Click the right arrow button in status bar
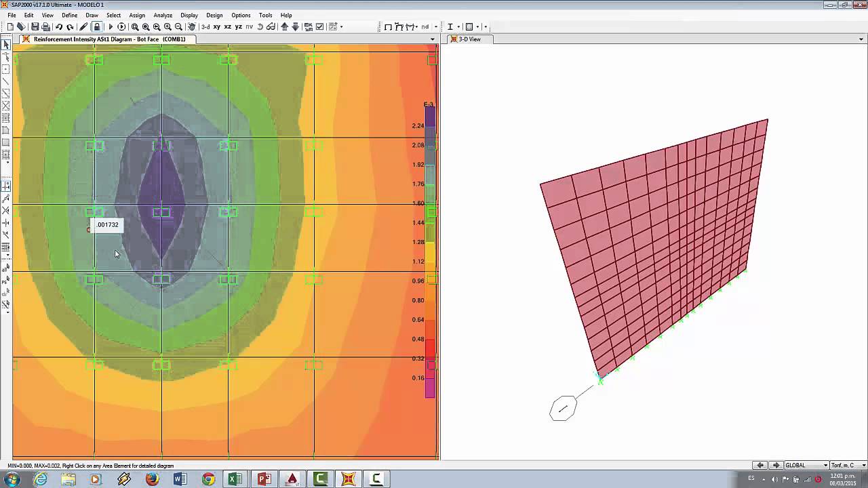 pyautogui.click(x=776, y=466)
